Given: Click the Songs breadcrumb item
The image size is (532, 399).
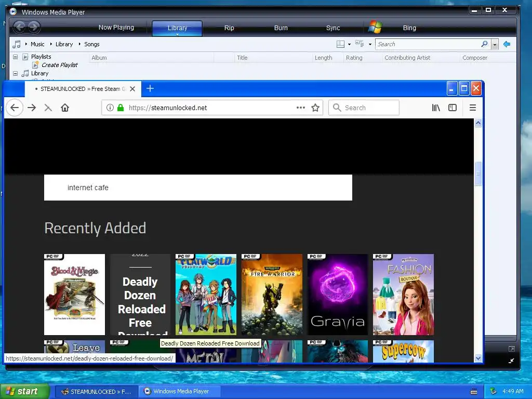Looking at the screenshot, I should pos(91,44).
